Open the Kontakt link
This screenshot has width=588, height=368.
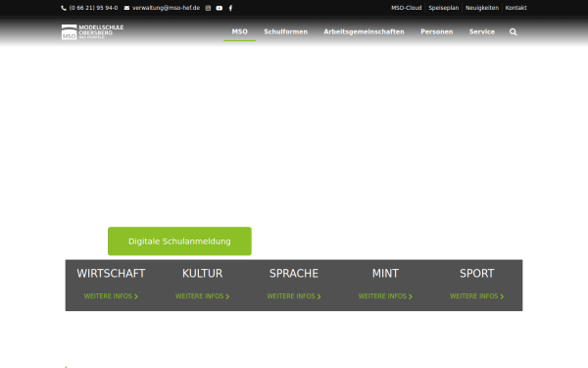point(516,8)
